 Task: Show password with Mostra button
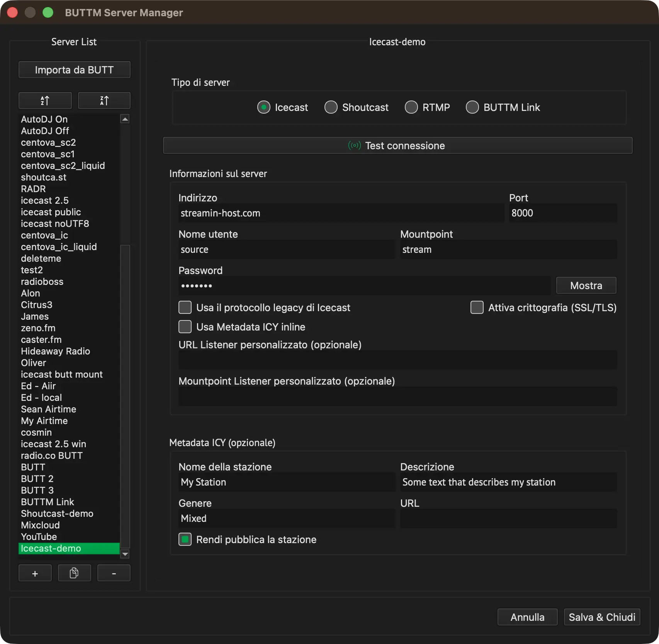(586, 285)
